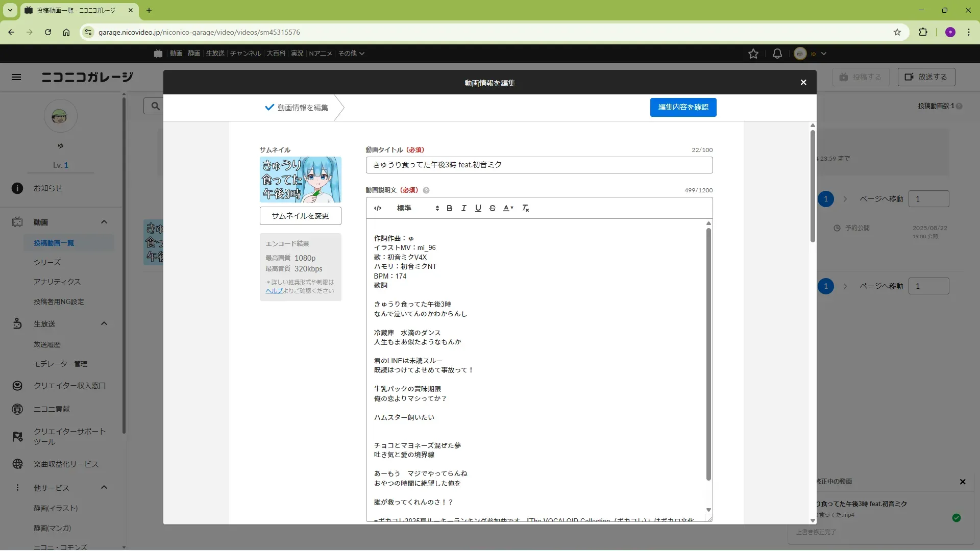
Task: Apply Underline formatting in editor toolbar
Action: coord(478,208)
